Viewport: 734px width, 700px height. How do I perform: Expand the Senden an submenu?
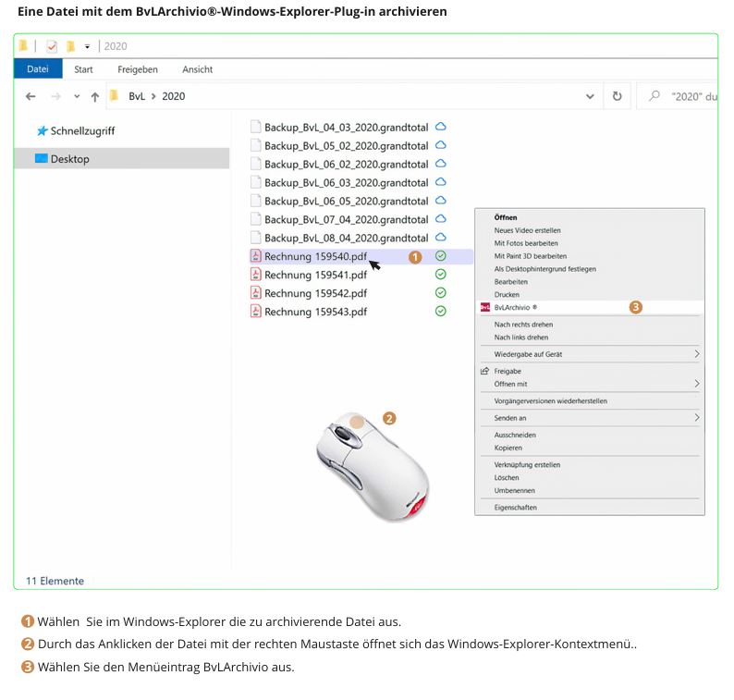pos(696,418)
